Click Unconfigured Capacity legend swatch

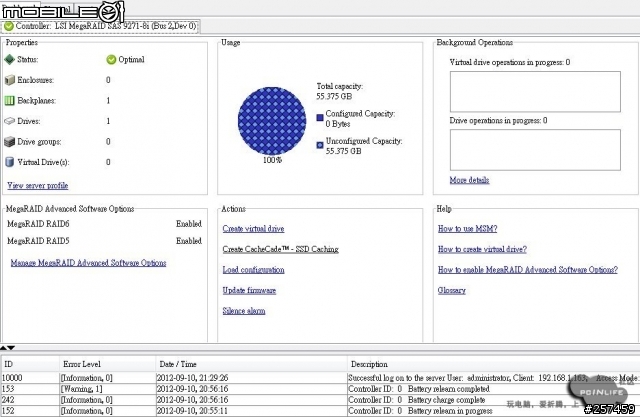[x=320, y=145]
